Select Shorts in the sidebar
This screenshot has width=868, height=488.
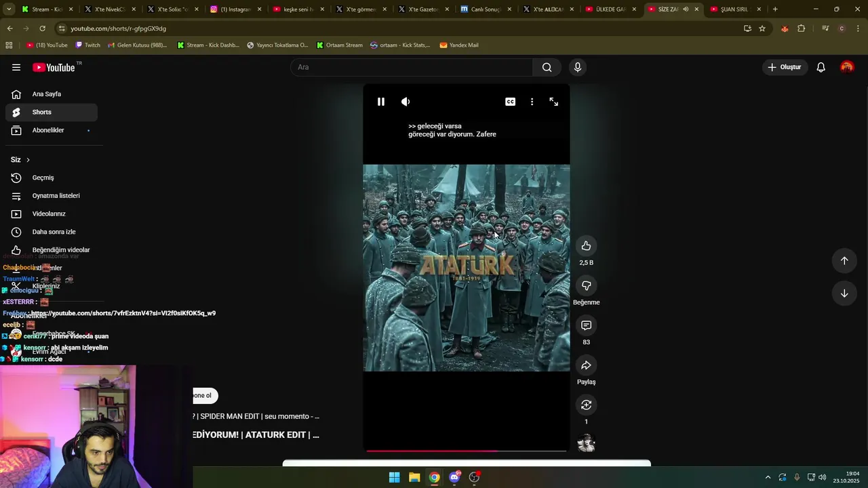pyautogui.click(x=52, y=112)
